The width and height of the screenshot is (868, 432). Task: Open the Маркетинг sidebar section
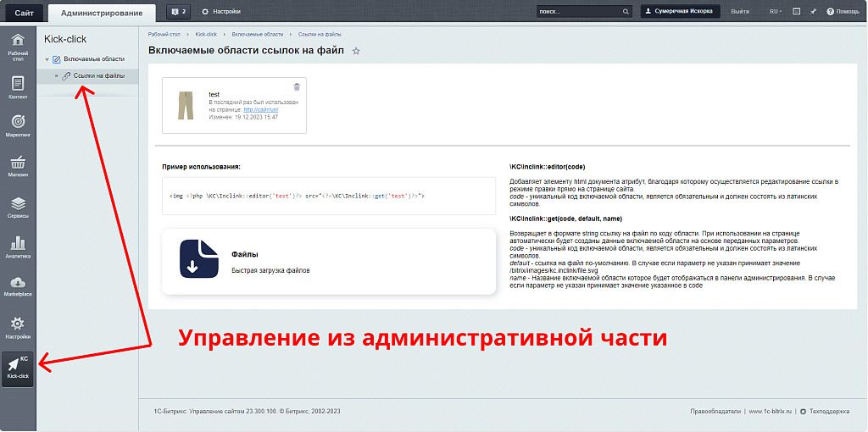tap(19, 126)
